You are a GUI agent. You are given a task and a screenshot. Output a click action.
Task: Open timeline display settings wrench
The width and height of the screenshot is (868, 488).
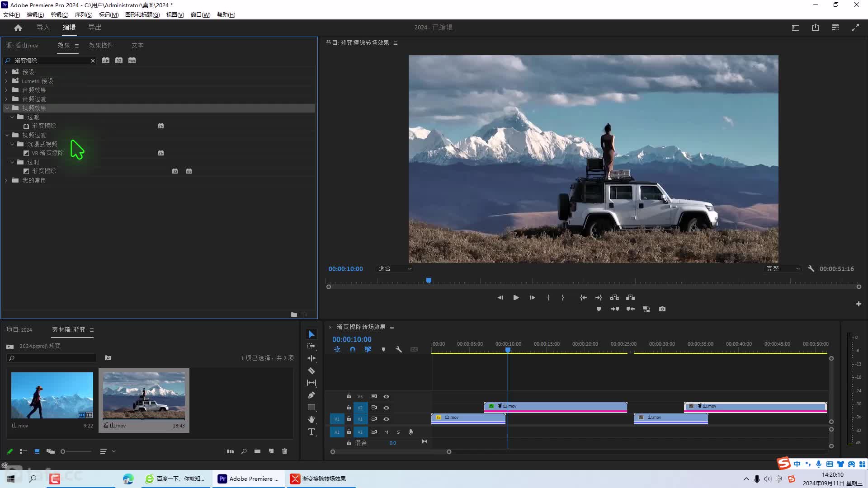pos(399,349)
